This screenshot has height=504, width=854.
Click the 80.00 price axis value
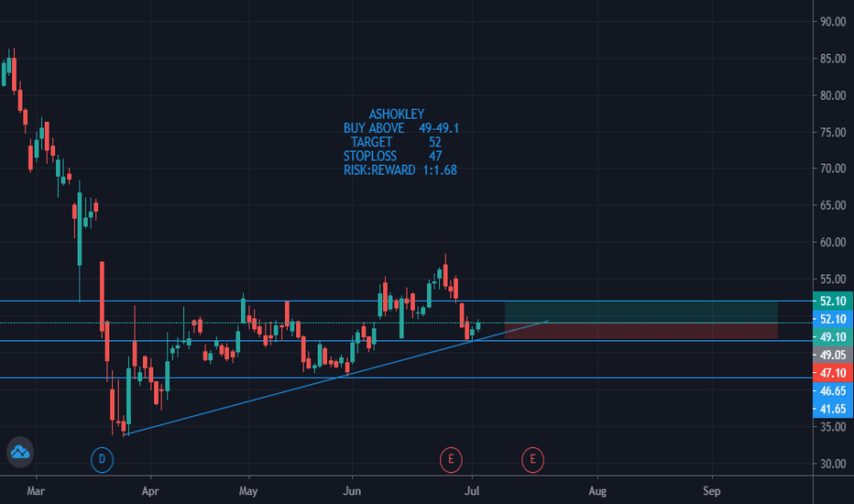point(833,95)
